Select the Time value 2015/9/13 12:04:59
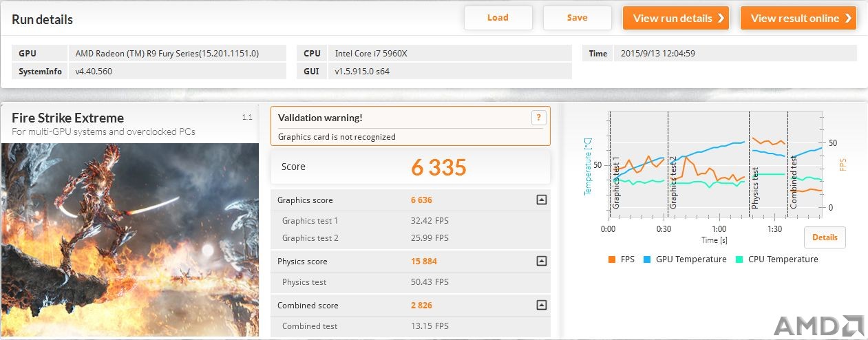 [x=658, y=53]
